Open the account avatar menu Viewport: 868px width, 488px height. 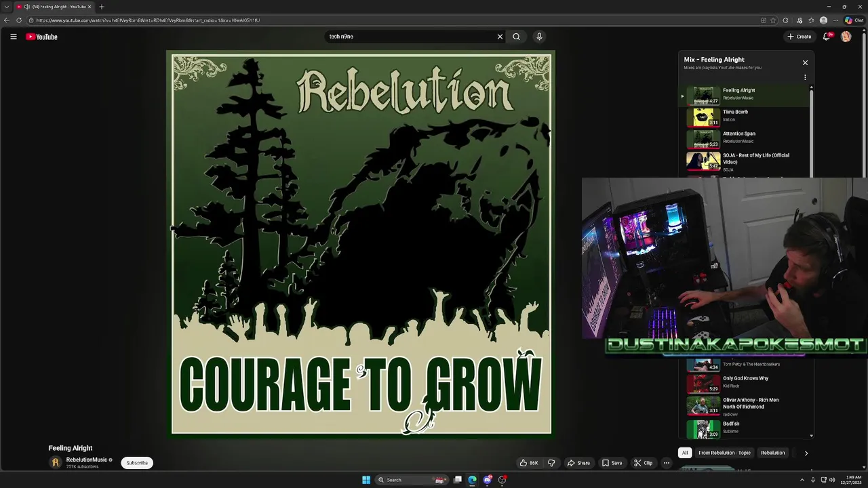[846, 37]
